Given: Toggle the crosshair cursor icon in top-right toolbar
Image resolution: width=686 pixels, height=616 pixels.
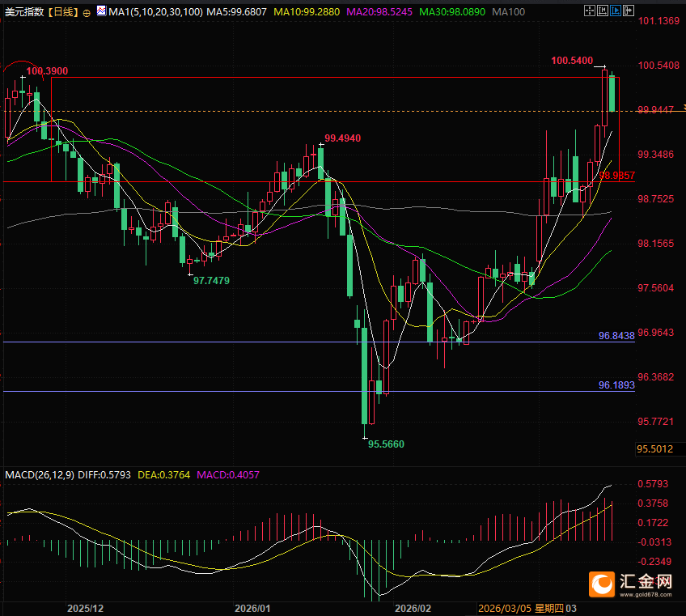Looking at the screenshot, I should [589, 11].
